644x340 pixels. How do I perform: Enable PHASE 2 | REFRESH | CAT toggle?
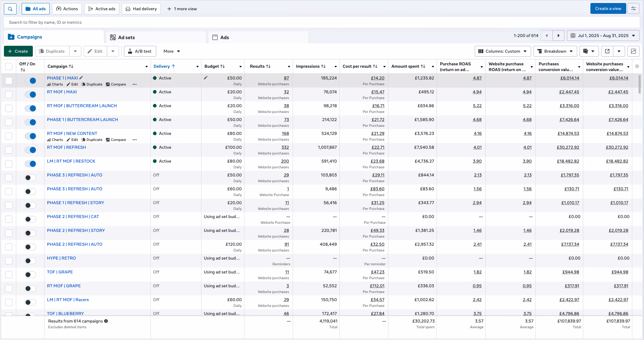30,219
